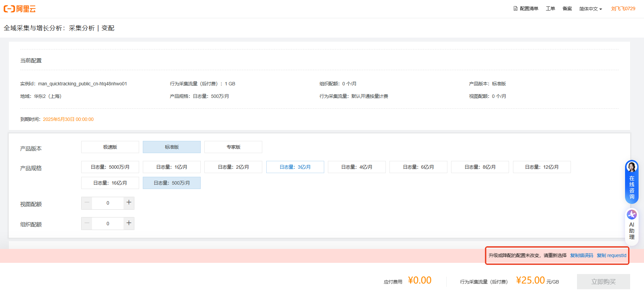Open the 备案 menu item

[567, 8]
